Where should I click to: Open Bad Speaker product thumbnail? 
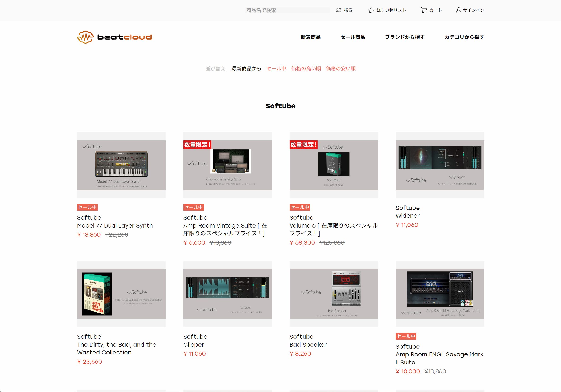(334, 294)
